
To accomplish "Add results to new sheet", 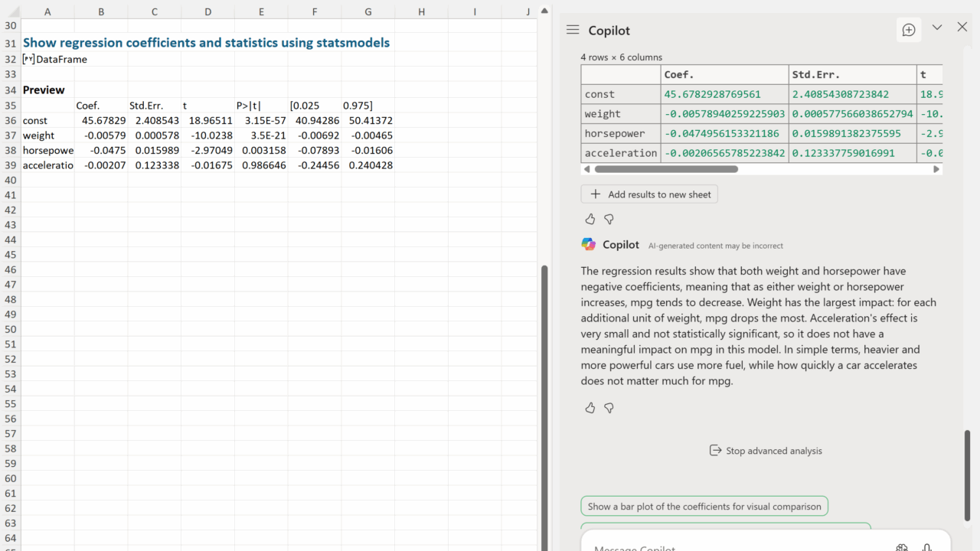I will click(649, 194).
